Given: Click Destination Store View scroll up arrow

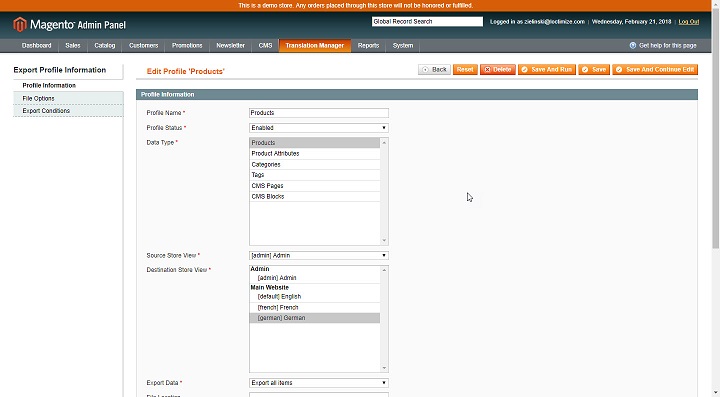Looking at the screenshot, I should point(384,270).
